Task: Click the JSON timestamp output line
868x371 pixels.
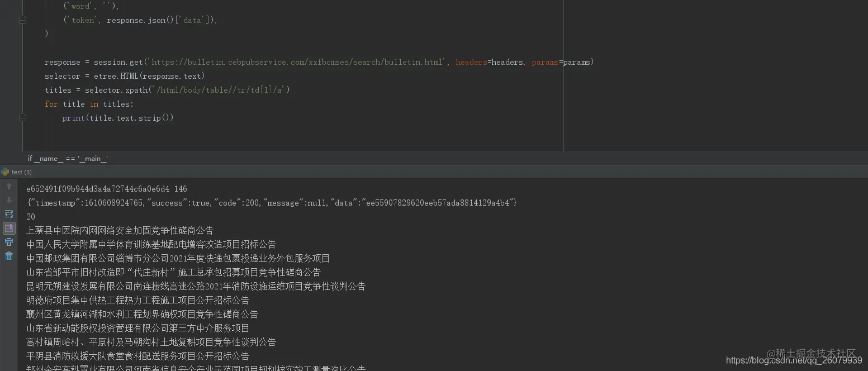Action: pos(272,203)
